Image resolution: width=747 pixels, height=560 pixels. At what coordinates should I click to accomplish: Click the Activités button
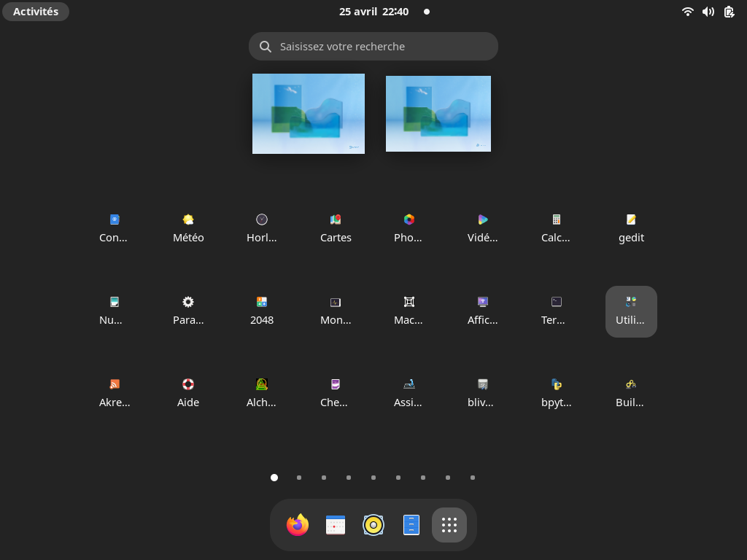(x=36, y=12)
